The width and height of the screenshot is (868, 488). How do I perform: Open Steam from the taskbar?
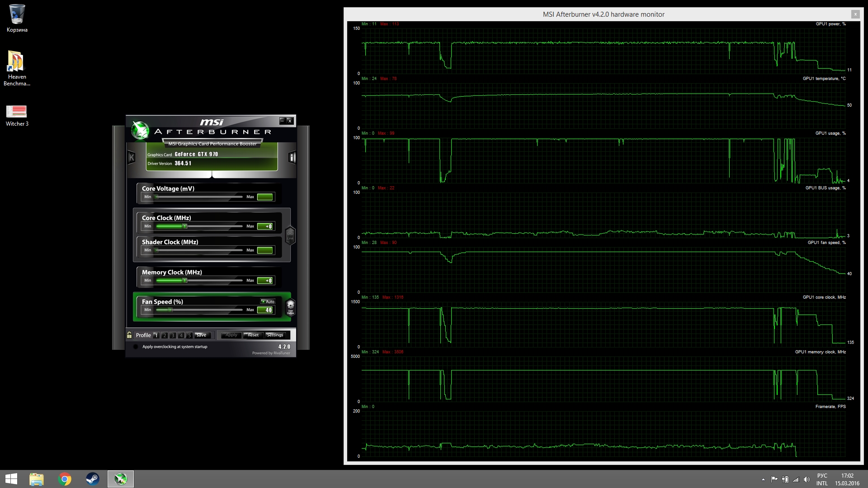(93, 479)
